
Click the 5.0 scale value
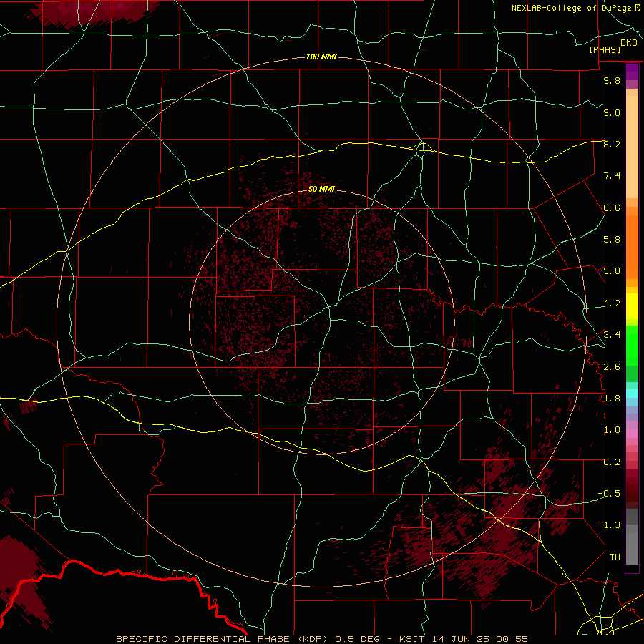pyautogui.click(x=612, y=271)
